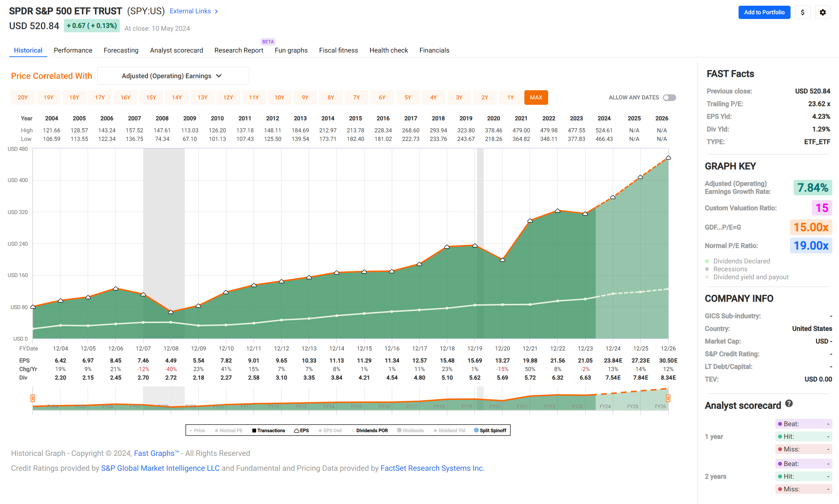The width and height of the screenshot is (839, 504).
Task: Open the Fast Graphs link
Action: point(156,453)
